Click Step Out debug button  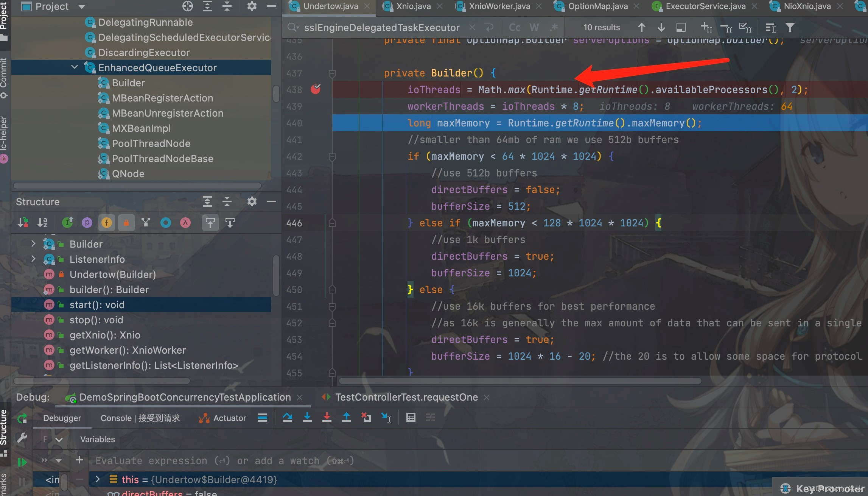click(x=346, y=417)
